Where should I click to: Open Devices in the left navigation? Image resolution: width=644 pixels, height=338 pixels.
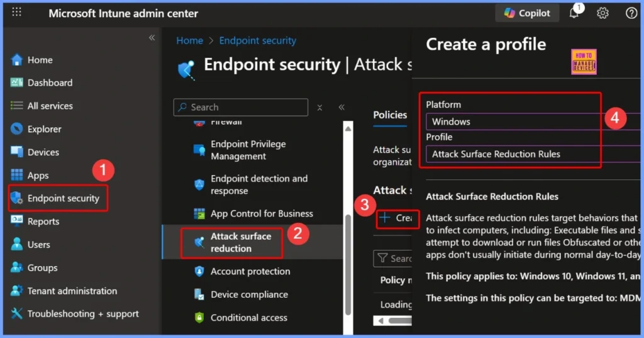pyautogui.click(x=43, y=152)
